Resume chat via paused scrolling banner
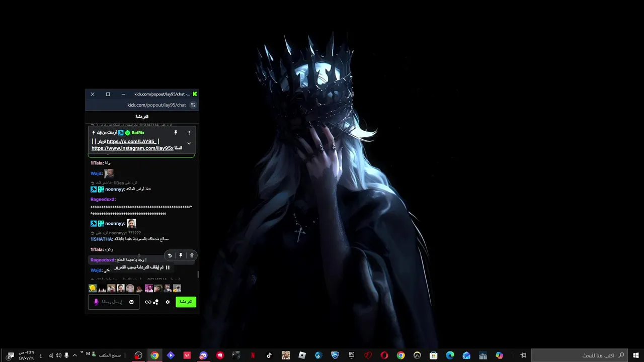 point(142,267)
